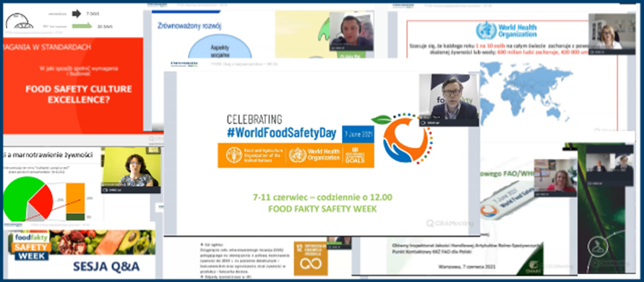Click 'Warszawa, 7 czerwca 2021' text

(468, 266)
